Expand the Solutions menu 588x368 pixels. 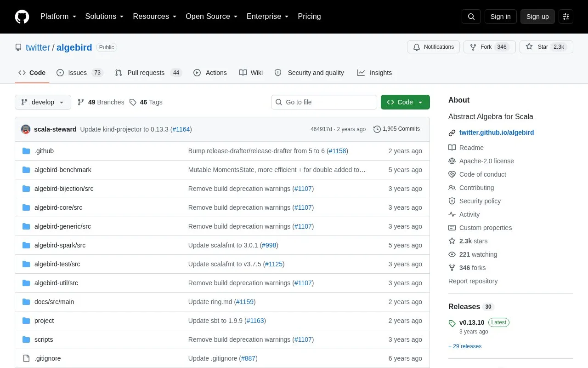click(x=104, y=17)
